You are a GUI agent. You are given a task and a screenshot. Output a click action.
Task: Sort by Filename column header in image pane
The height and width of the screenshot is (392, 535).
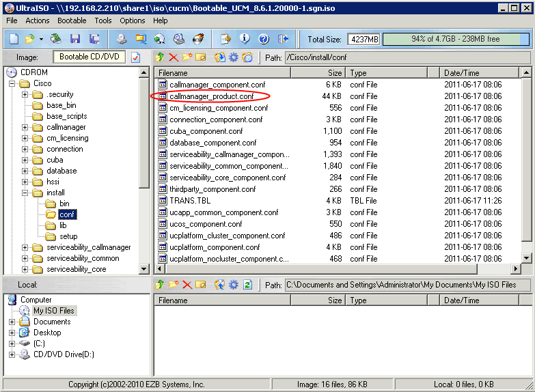pyautogui.click(x=222, y=72)
